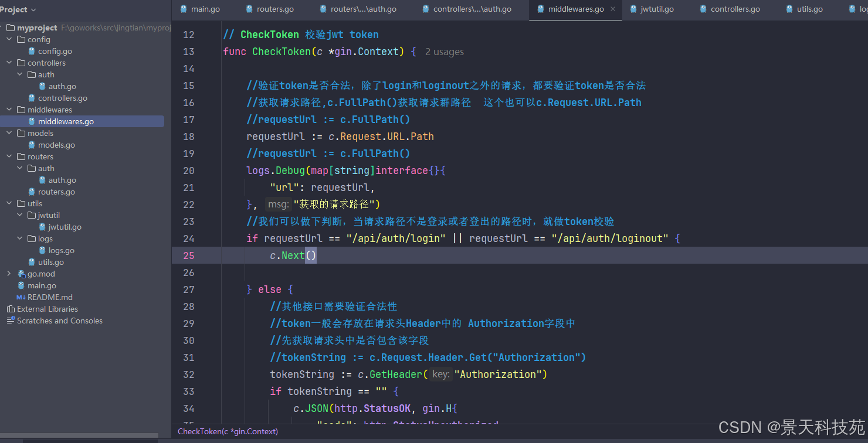This screenshot has height=443, width=868.
Task: Switch to the jwtutil.go tab
Action: point(651,9)
